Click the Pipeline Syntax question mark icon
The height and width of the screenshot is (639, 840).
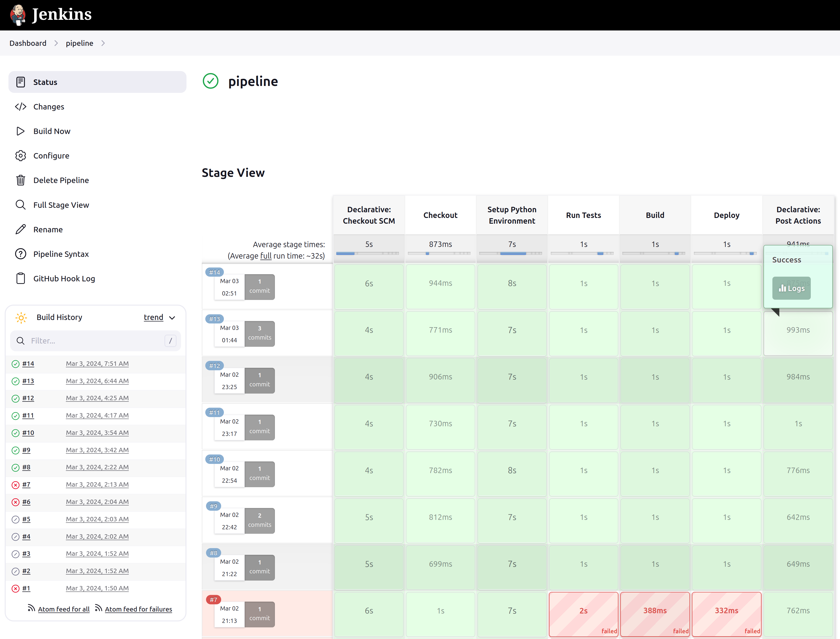[21, 254]
